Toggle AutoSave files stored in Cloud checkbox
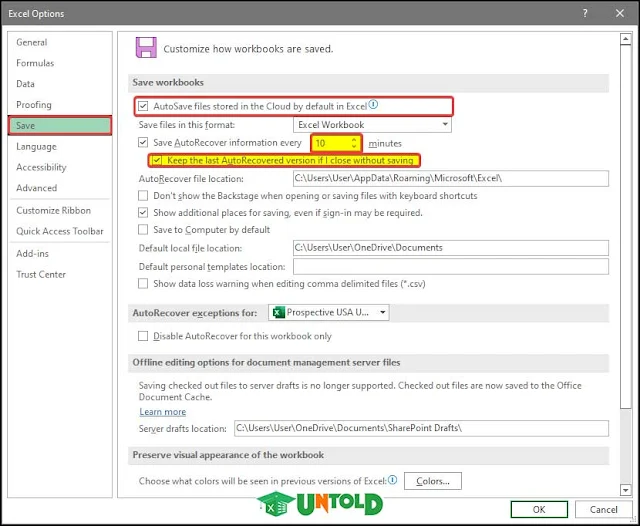 (x=143, y=107)
